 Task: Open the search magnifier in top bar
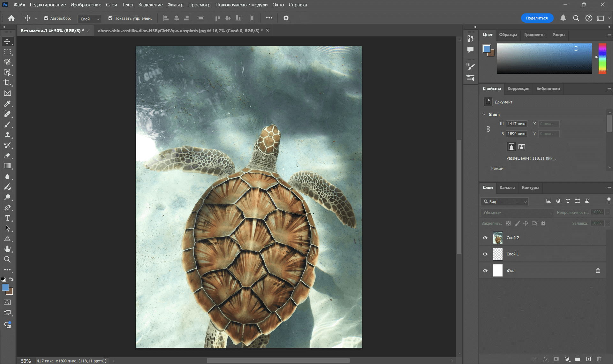(576, 18)
